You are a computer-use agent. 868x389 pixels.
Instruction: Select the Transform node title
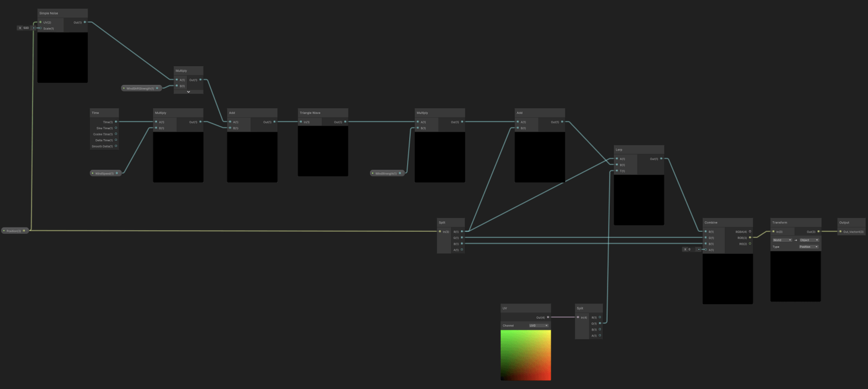point(780,222)
